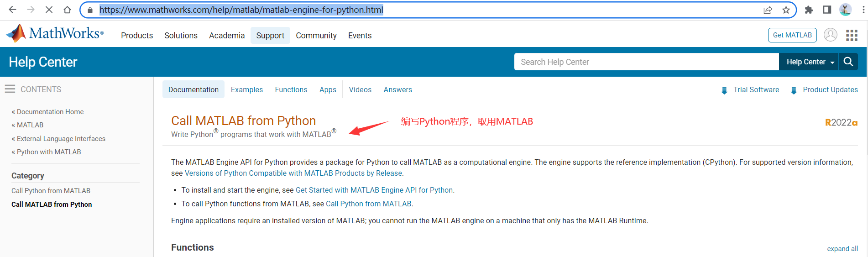Click the Search Help Center field
The width and height of the screenshot is (868, 257).
coord(646,62)
